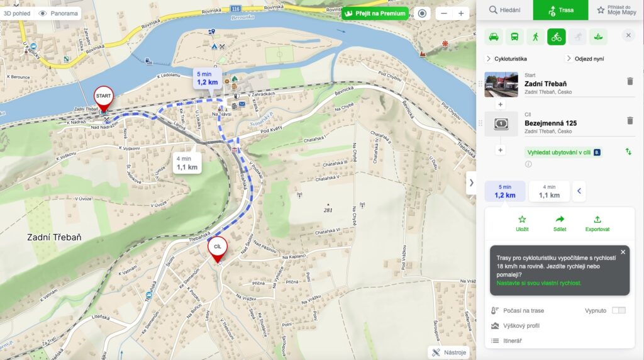The height and width of the screenshot is (360, 644).
Task: Switch to the Hledání tab
Action: 504,10
